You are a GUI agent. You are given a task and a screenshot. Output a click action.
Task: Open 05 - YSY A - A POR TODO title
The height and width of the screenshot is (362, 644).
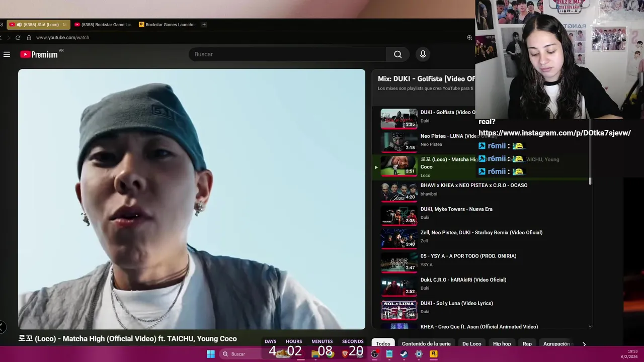(x=468, y=256)
